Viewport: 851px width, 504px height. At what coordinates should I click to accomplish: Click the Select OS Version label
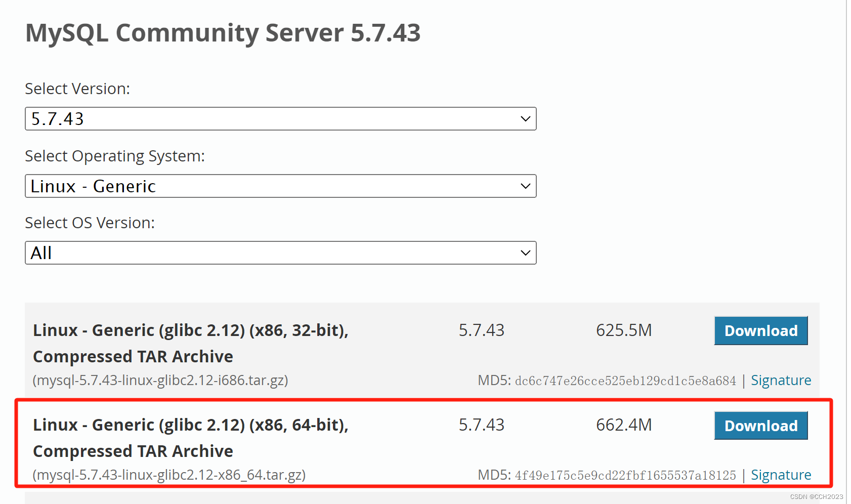(x=90, y=223)
